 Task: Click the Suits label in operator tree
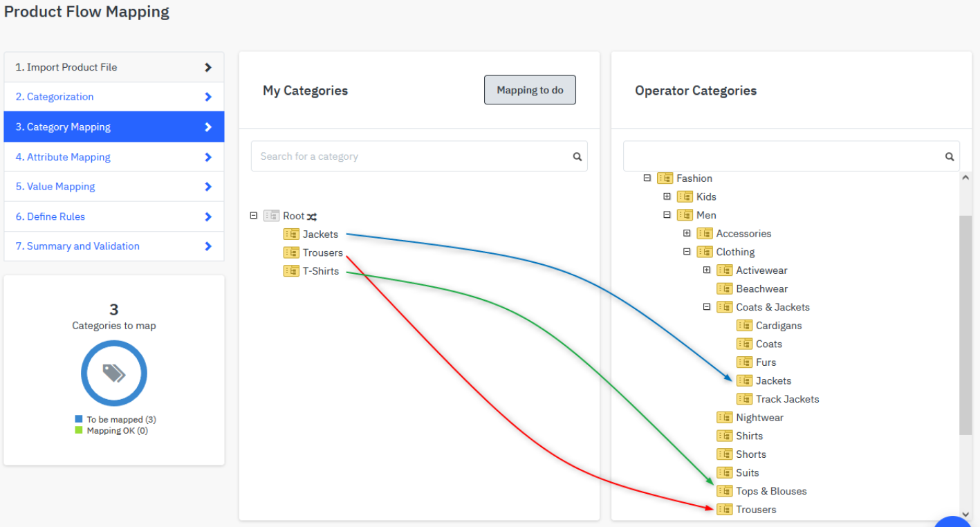(748, 472)
